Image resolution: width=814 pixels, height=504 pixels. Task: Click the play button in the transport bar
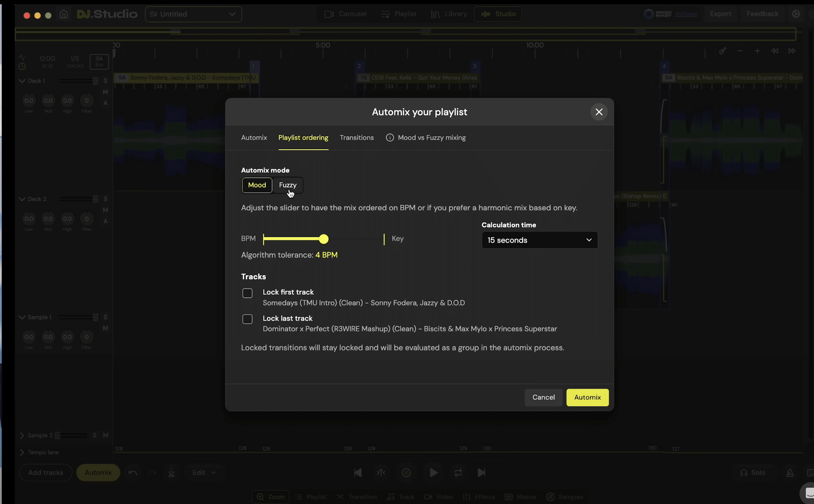(434, 472)
